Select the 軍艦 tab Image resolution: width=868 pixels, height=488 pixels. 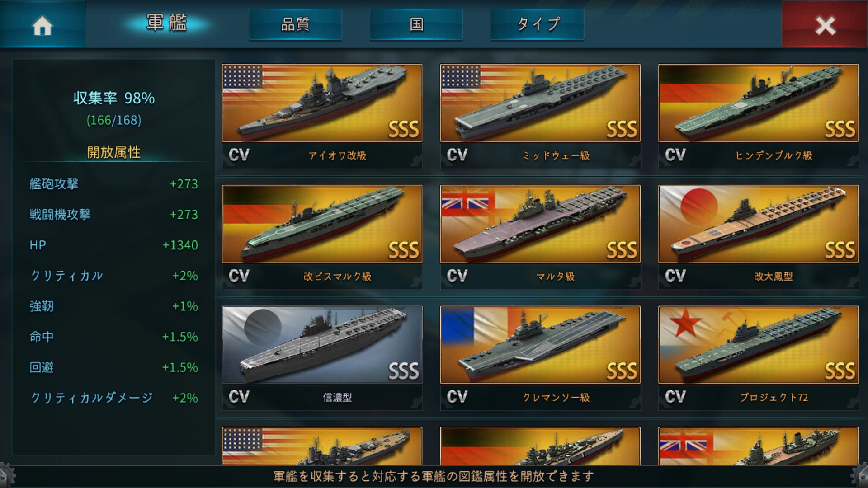pos(166,23)
